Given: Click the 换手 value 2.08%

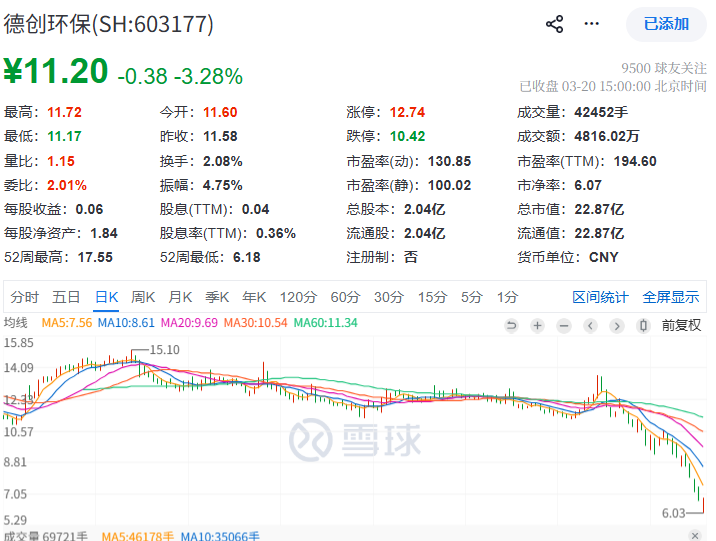Looking at the screenshot, I should point(223,161).
